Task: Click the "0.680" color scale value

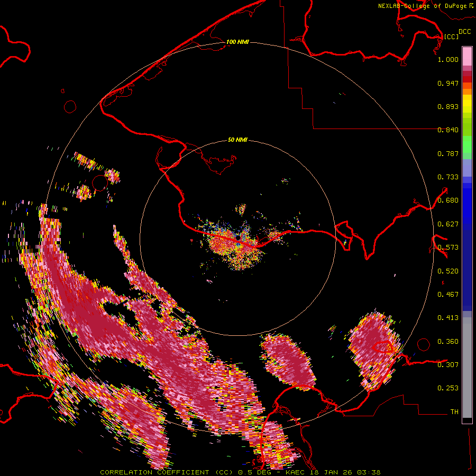Action: 448,200
